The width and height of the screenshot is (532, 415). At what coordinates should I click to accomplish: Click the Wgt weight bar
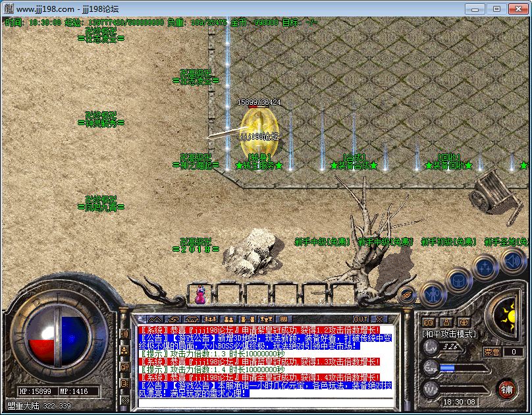[x=464, y=389]
